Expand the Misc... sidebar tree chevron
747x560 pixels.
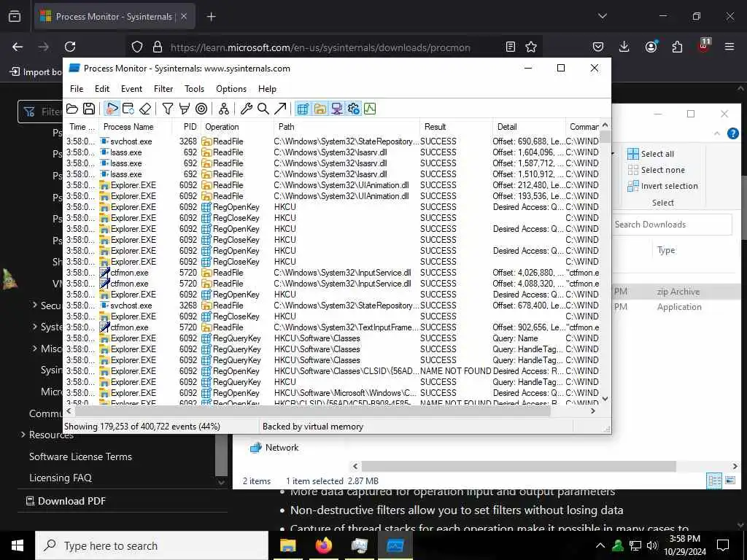point(35,349)
